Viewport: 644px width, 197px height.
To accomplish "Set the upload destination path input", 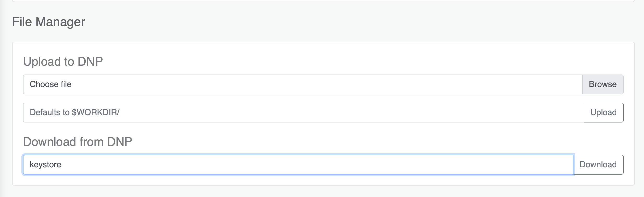I will point(303,113).
